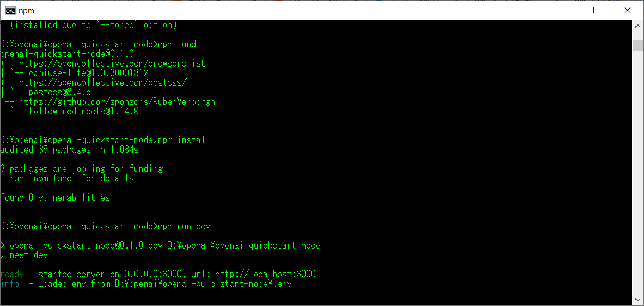Viewport: 644px width, 306px height.
Task: Click the http://localhost:3000 URL
Action: click(265, 274)
